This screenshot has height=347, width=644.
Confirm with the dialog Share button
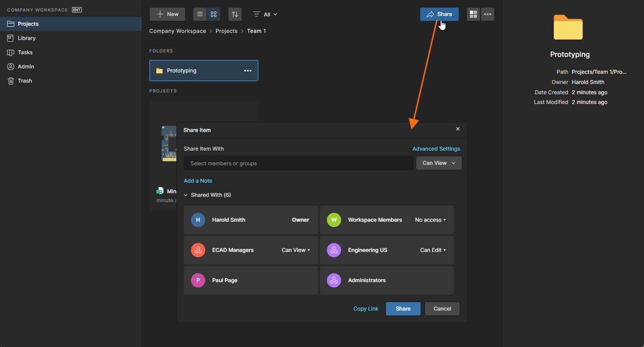pos(403,309)
